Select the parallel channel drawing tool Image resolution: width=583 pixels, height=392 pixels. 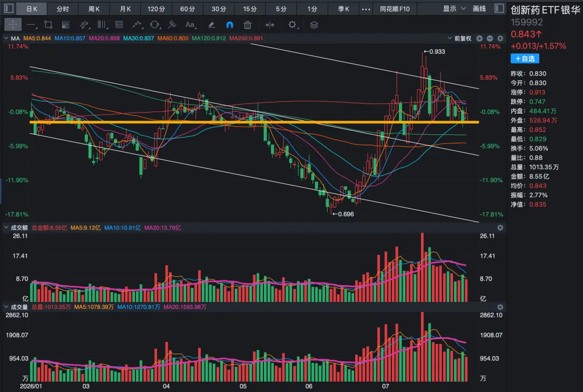pos(84,25)
